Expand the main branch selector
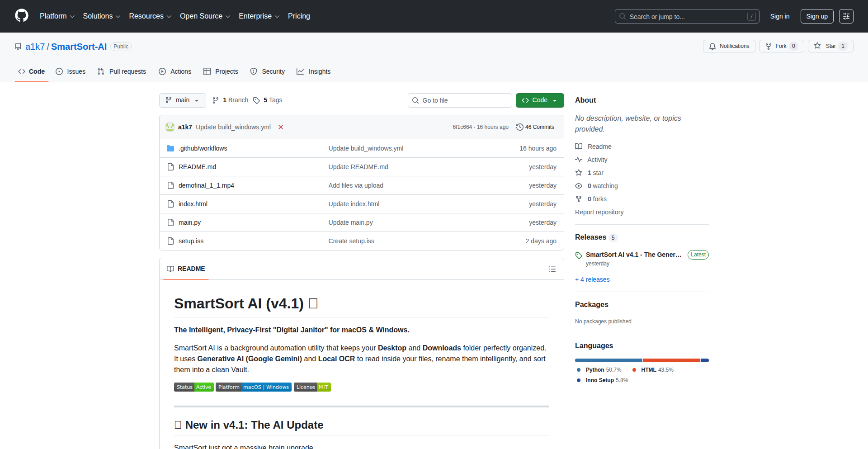This screenshot has height=449, width=868. pyautogui.click(x=182, y=100)
